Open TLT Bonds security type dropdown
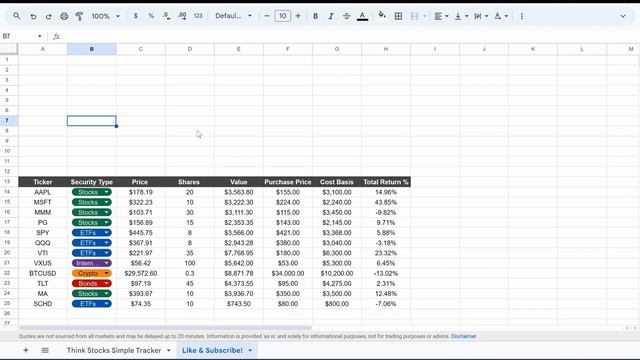The width and height of the screenshot is (640, 360). point(107,283)
